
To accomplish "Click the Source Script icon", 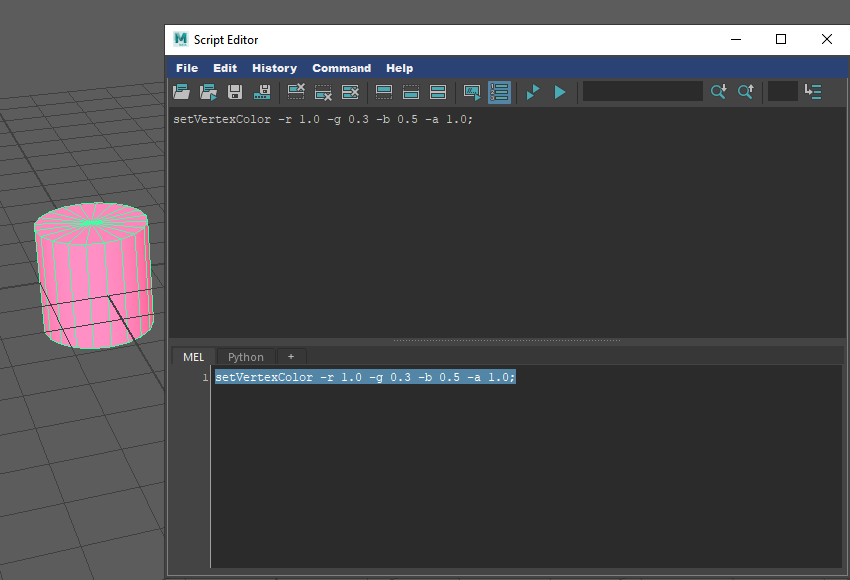I will pyautogui.click(x=208, y=92).
